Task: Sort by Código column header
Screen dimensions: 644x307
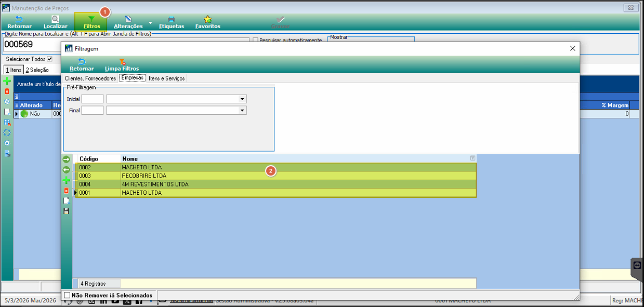Action: point(98,158)
